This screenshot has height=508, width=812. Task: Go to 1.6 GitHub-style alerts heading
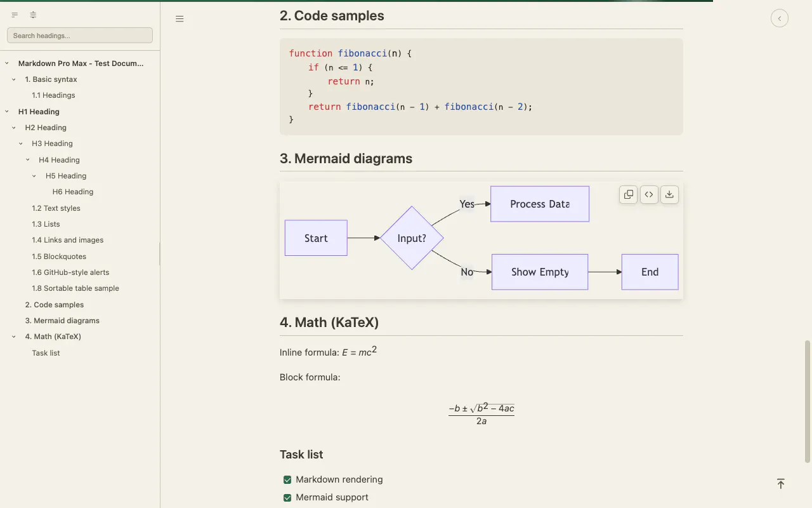pos(70,272)
